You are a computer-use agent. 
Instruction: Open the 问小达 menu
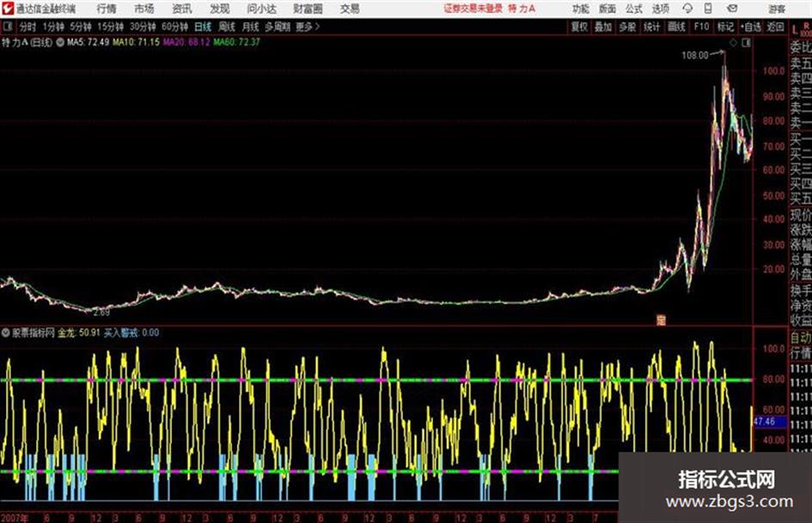click(261, 9)
